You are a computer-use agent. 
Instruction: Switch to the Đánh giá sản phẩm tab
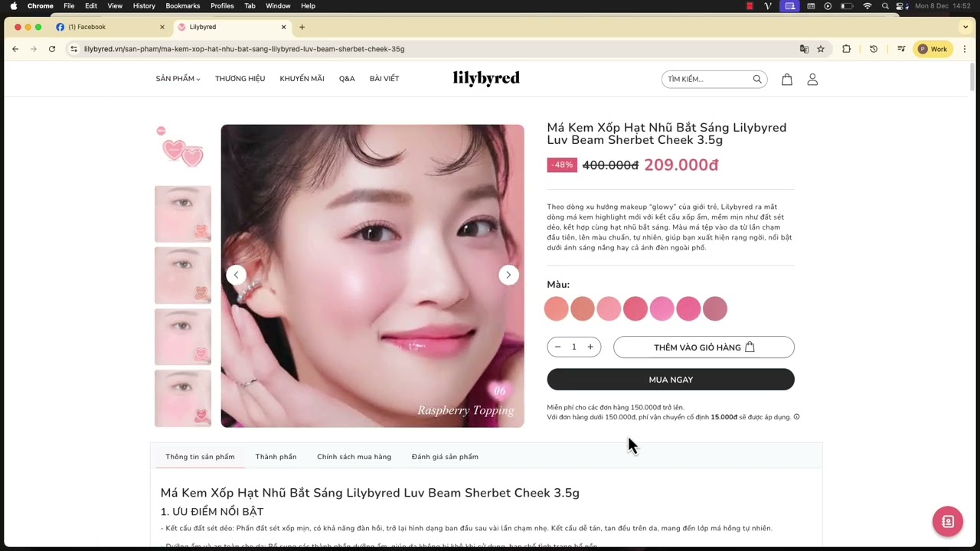[445, 457]
